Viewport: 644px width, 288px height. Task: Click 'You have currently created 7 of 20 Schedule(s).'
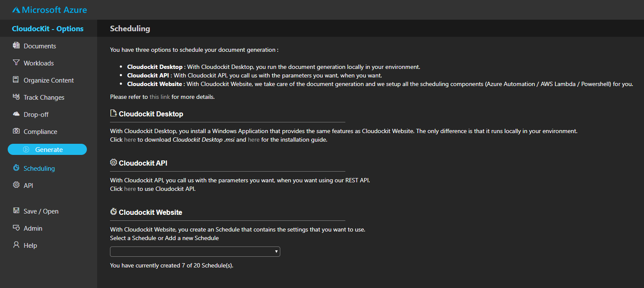(172, 265)
